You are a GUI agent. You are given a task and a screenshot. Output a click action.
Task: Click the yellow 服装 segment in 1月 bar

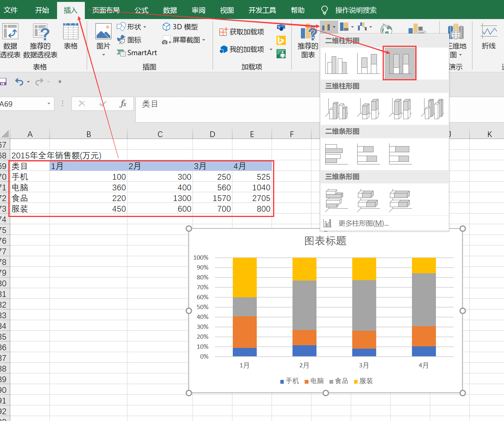[x=245, y=277]
